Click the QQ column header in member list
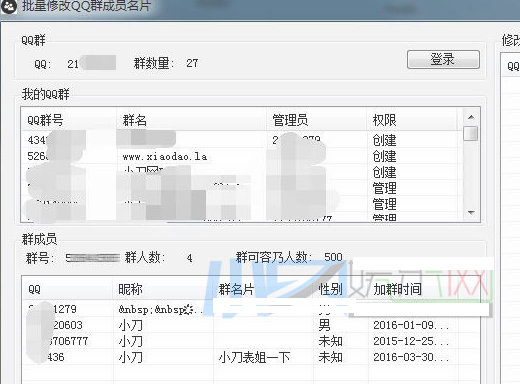 click(x=68, y=289)
